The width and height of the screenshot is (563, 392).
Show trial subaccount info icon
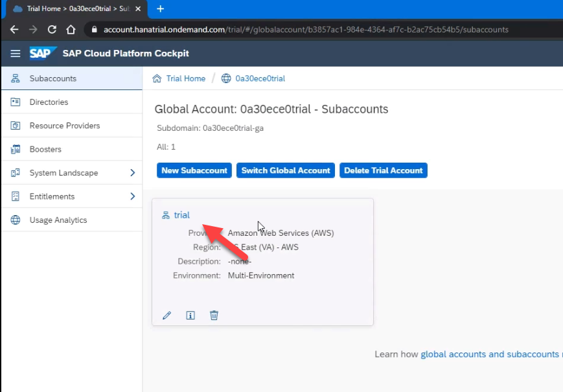tap(190, 316)
